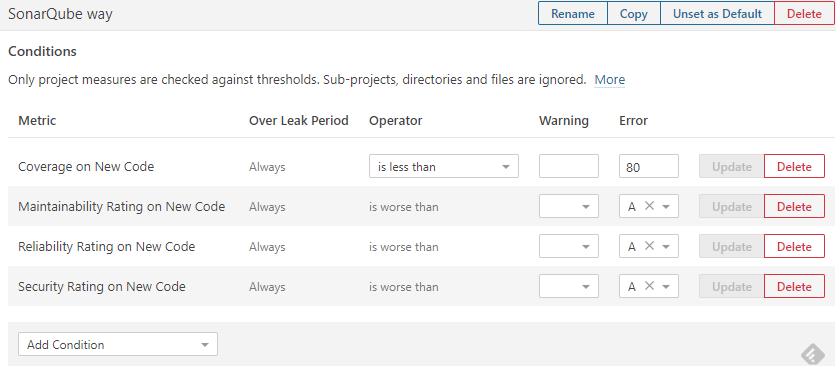Viewport: 836px width, 371px height.
Task: Click the feedback icon in bottom corner
Action: point(813,354)
